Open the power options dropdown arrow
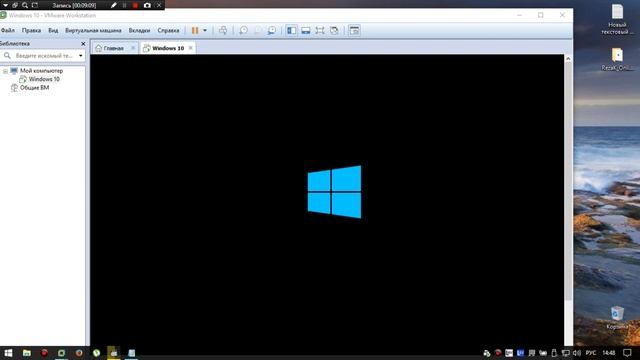Viewport: 640px width, 360px height. tap(205, 31)
